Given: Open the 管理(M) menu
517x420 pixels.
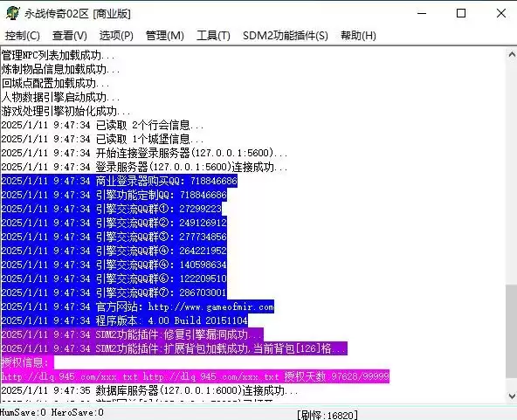Looking at the screenshot, I should (x=165, y=35).
